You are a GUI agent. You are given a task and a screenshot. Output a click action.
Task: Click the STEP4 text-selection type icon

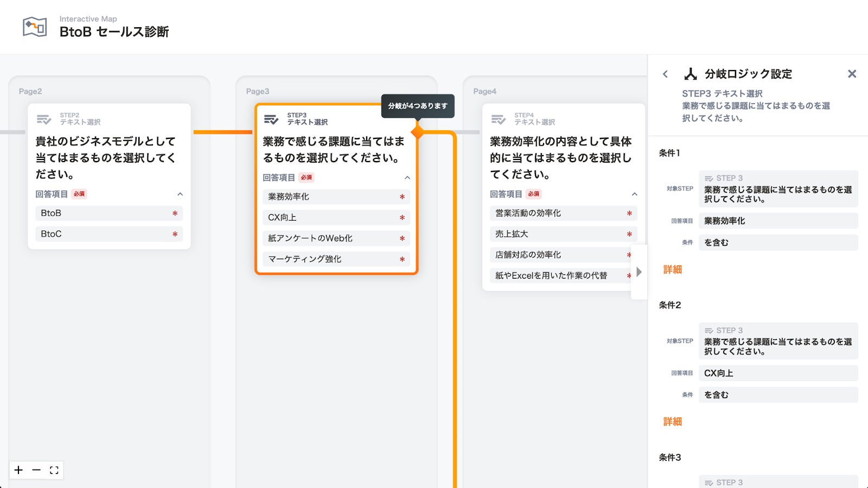click(x=499, y=119)
